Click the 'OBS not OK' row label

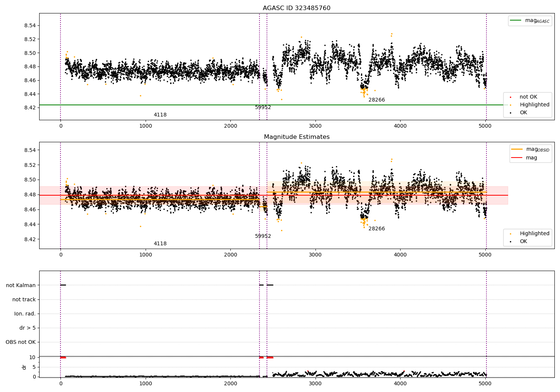click(21, 342)
